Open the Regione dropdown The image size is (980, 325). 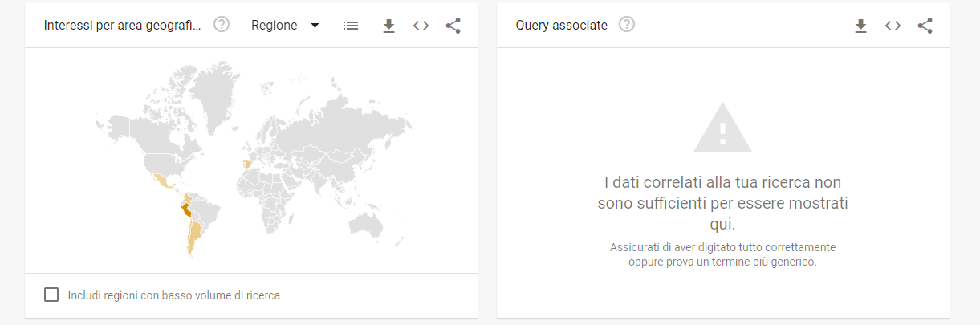(x=285, y=26)
